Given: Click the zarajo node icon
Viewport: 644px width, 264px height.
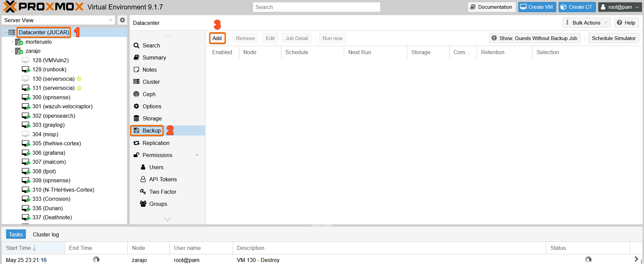Looking at the screenshot, I should (x=19, y=51).
